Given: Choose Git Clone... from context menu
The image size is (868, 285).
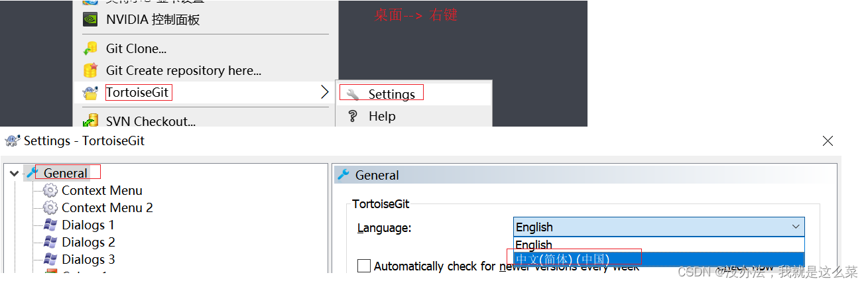Looking at the screenshot, I should [205, 48].
